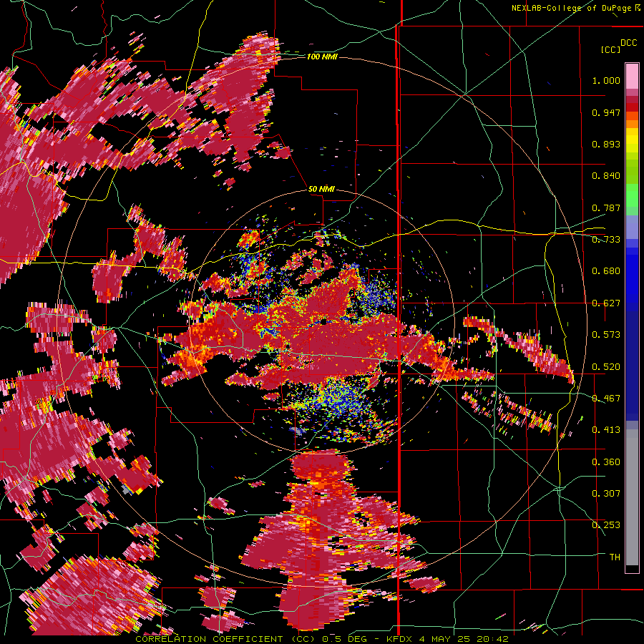This screenshot has height=644, width=644.
Task: Select the TH threshold legend label
Action: 615,557
